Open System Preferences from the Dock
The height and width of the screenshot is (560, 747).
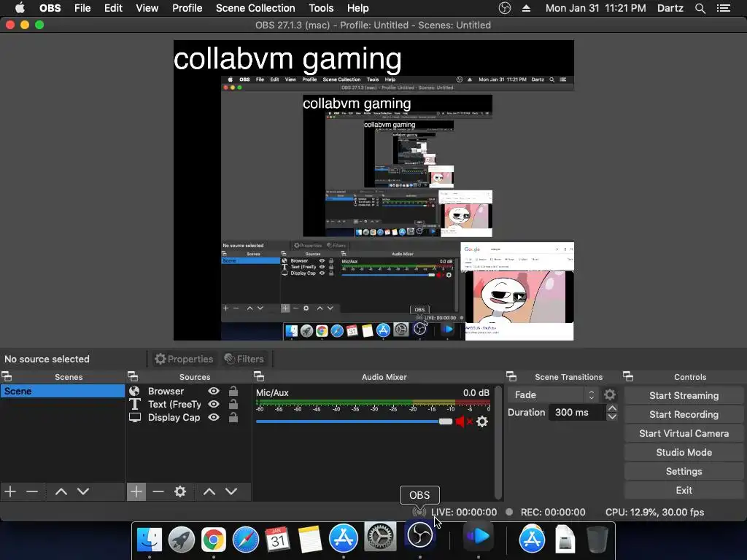(379, 537)
